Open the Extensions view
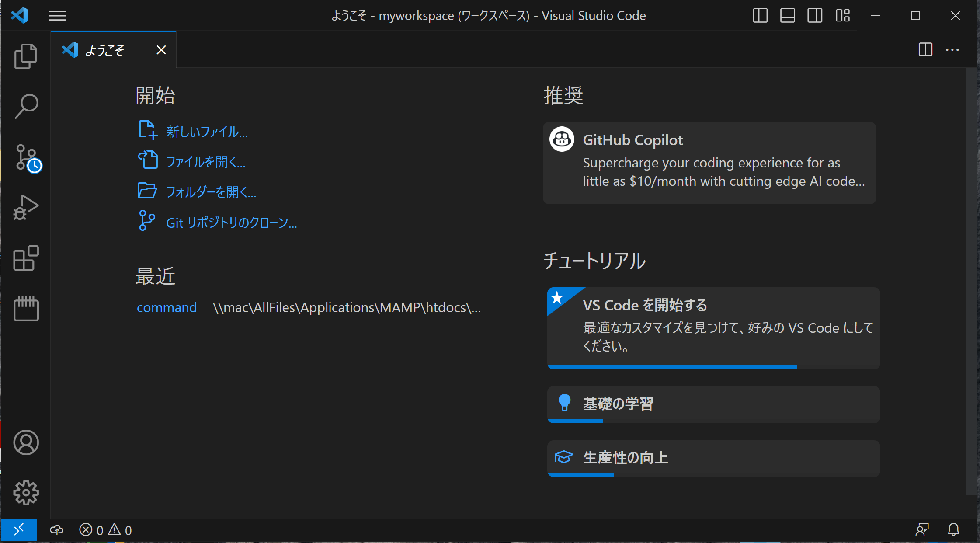This screenshot has width=980, height=543. pyautogui.click(x=26, y=258)
